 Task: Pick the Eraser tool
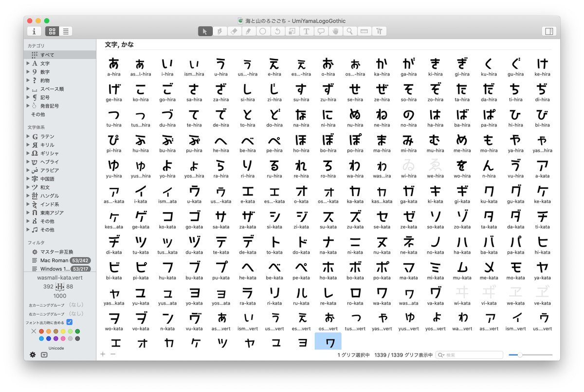(234, 31)
